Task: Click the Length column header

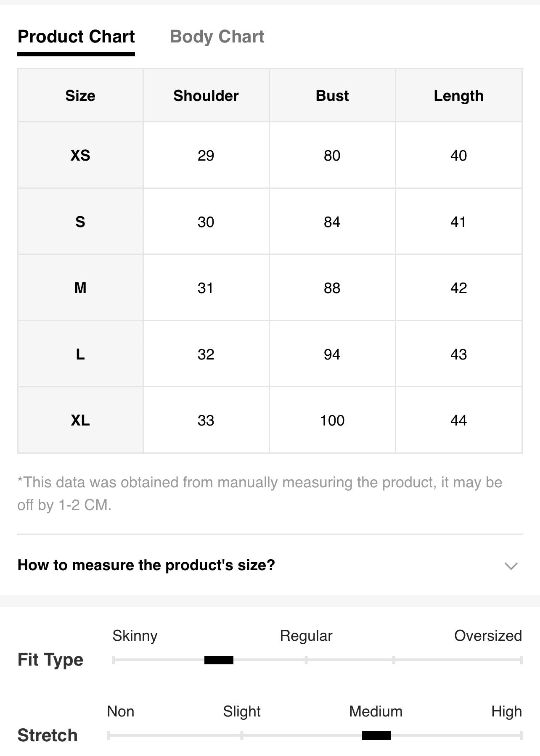Action: point(459,96)
